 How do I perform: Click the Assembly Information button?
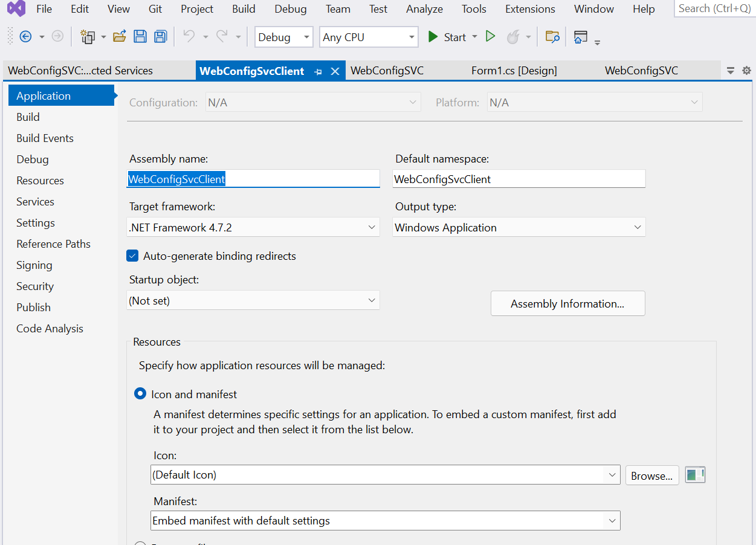pos(567,303)
